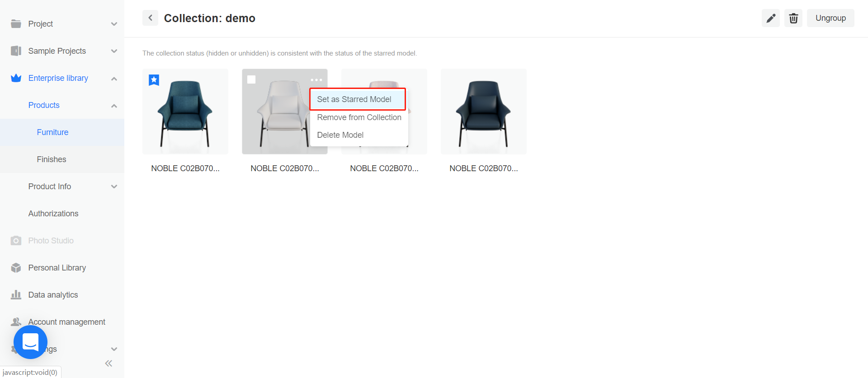This screenshot has height=378, width=868.
Task: Click the blue star badge on first chair
Action: point(154,80)
